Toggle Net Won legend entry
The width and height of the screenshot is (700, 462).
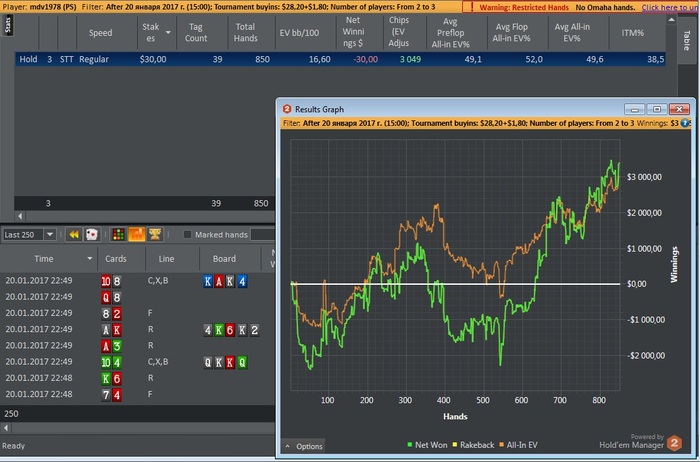[427, 445]
